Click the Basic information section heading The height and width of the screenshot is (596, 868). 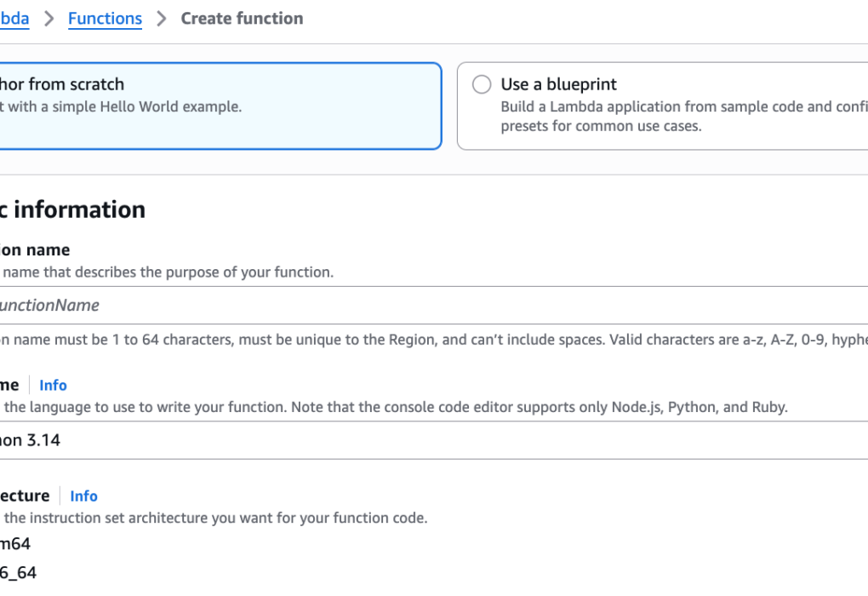click(73, 209)
